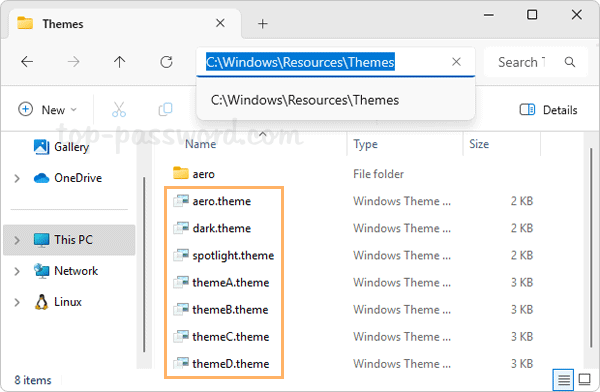600x392 pixels.
Task: Expand the Linux tree node
Action: (17, 302)
